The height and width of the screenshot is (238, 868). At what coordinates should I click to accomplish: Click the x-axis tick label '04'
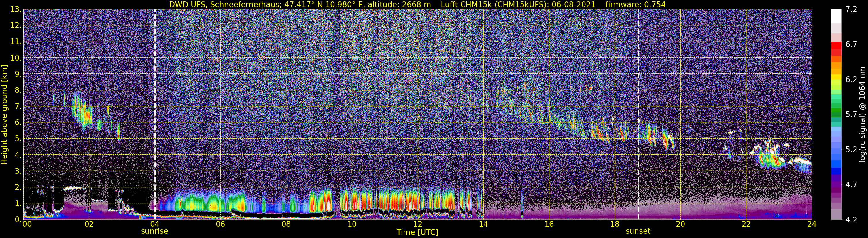[x=155, y=224]
